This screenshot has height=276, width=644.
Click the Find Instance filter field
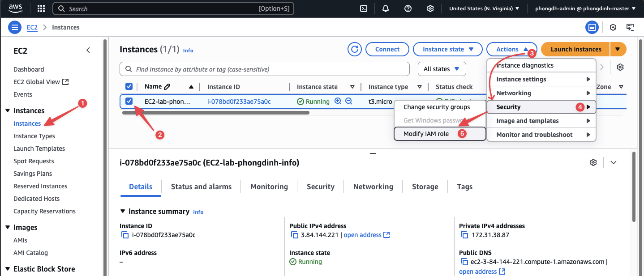point(265,69)
